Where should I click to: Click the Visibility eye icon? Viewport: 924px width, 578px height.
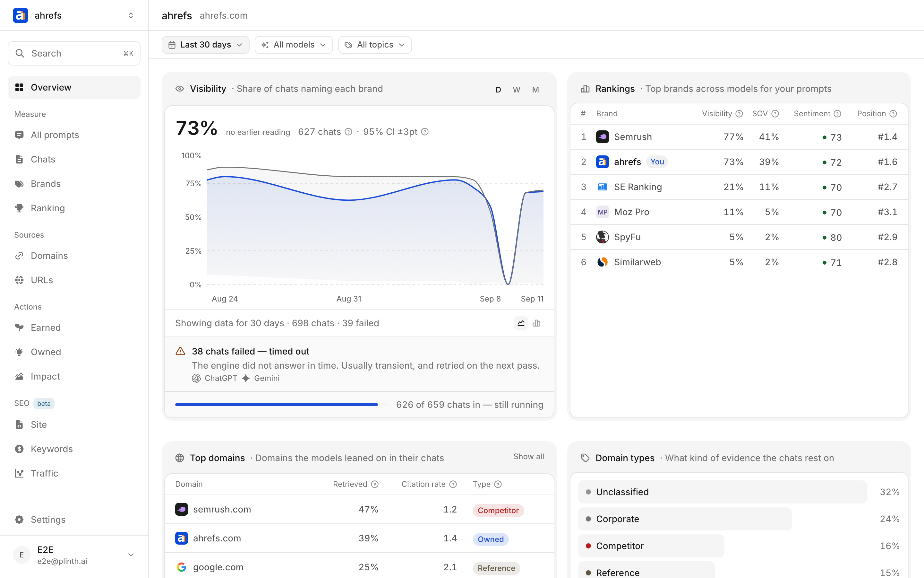coord(179,89)
